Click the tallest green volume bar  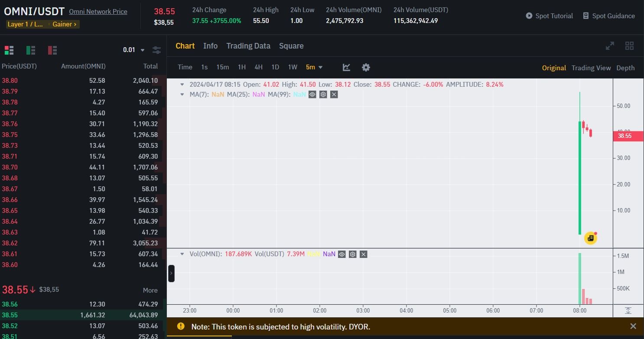(580, 279)
